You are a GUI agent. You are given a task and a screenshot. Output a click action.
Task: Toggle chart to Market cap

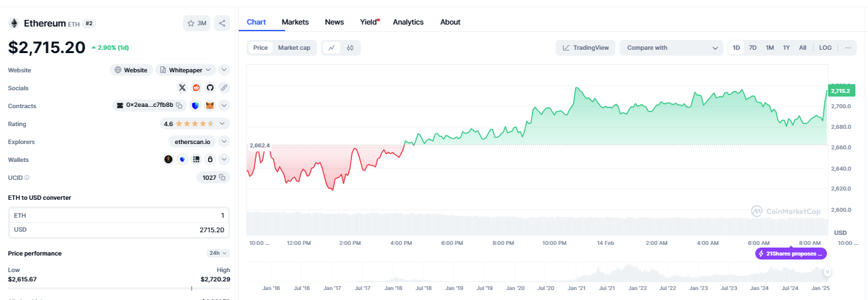tap(294, 48)
